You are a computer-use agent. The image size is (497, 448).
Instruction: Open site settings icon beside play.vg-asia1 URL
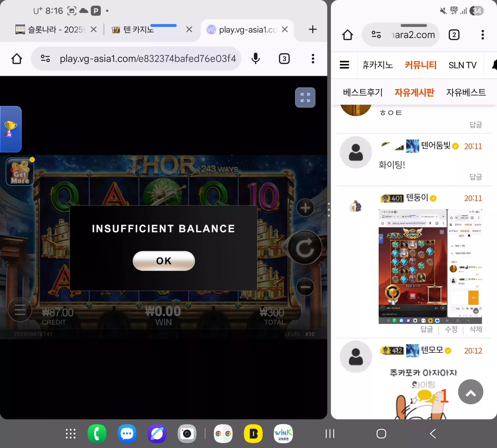click(x=45, y=59)
